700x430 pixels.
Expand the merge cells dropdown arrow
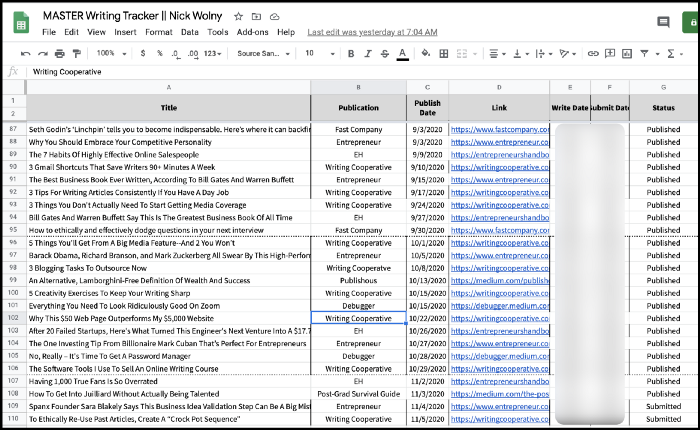tap(475, 54)
